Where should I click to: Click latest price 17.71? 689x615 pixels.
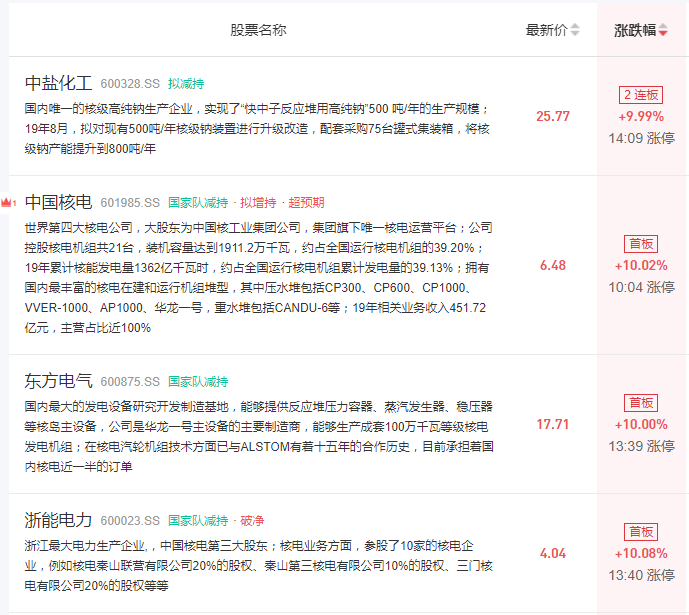coord(553,424)
